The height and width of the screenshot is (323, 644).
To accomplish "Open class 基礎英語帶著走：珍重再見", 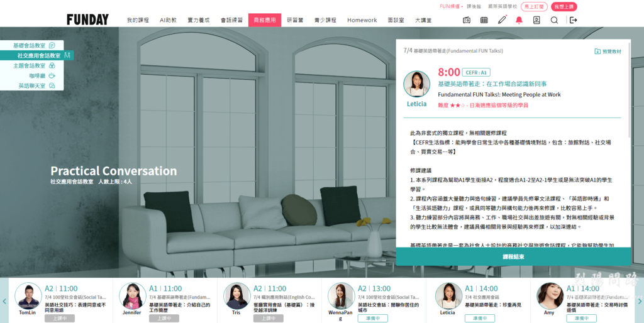I will point(493,305).
